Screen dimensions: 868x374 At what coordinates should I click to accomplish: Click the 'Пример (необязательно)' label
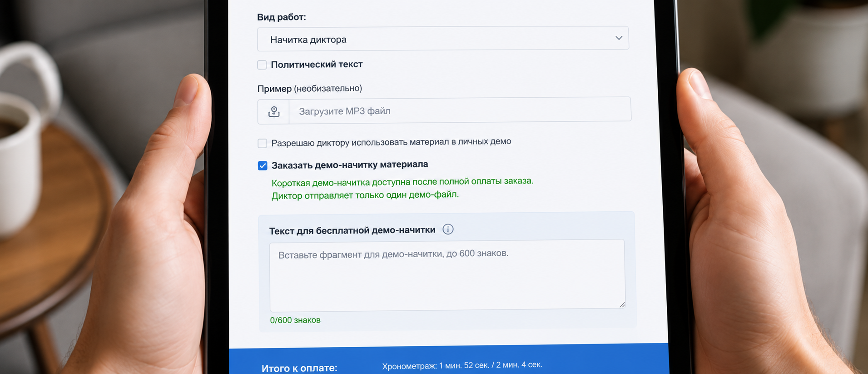click(x=310, y=88)
